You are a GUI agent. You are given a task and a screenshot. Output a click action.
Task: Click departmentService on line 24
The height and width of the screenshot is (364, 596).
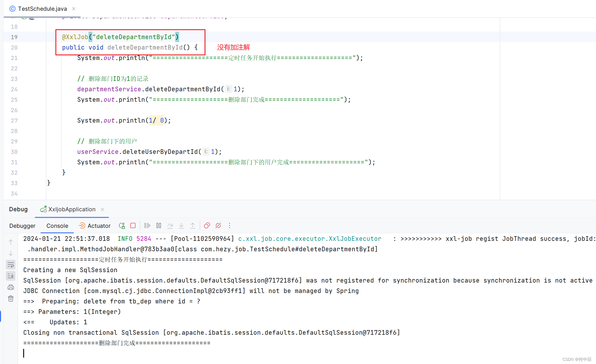tap(109, 89)
